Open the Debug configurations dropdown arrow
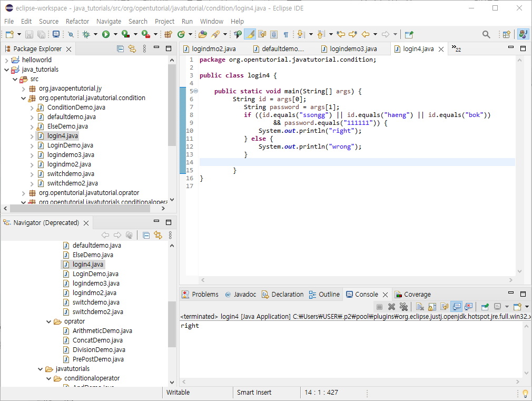Image resolution: width=532 pixels, height=401 pixels. (95, 34)
